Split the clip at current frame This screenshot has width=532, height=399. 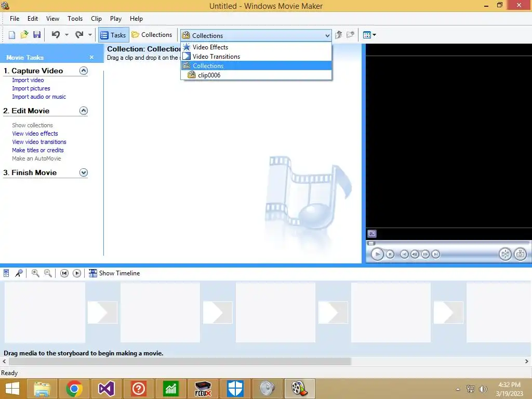pos(505,254)
